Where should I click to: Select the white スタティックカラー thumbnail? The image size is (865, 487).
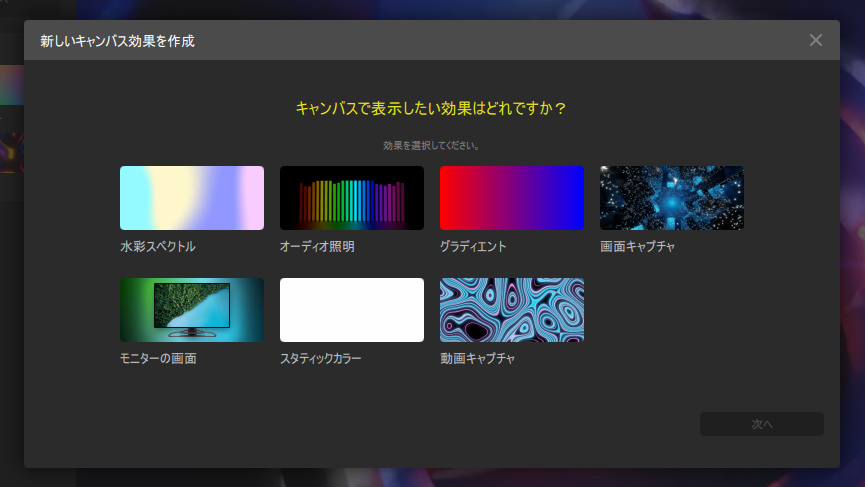pos(352,310)
